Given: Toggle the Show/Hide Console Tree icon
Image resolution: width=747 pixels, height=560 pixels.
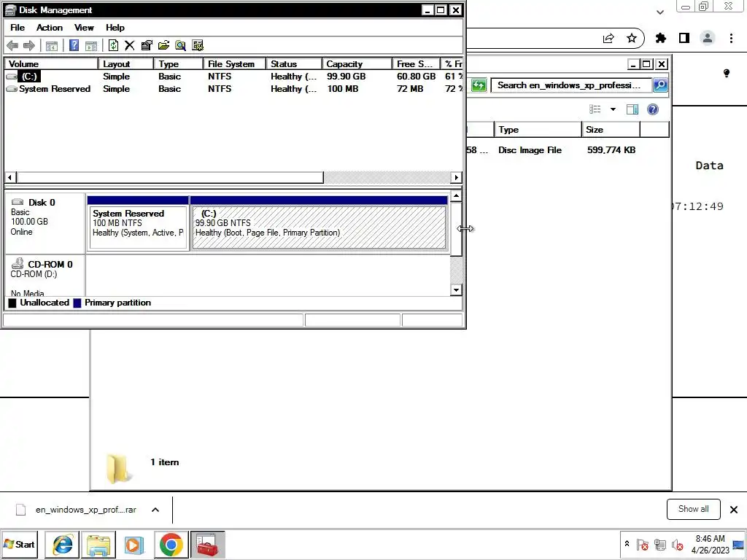Looking at the screenshot, I should (52, 46).
